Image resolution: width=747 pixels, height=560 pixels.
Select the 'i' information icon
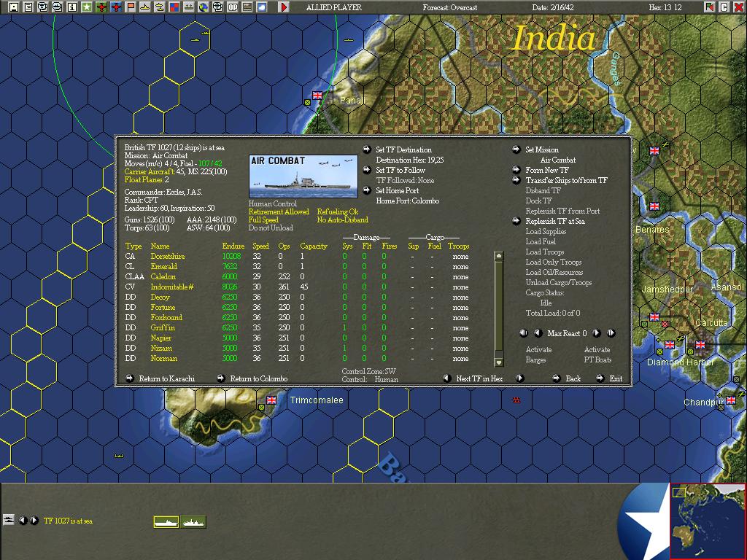(71, 7)
